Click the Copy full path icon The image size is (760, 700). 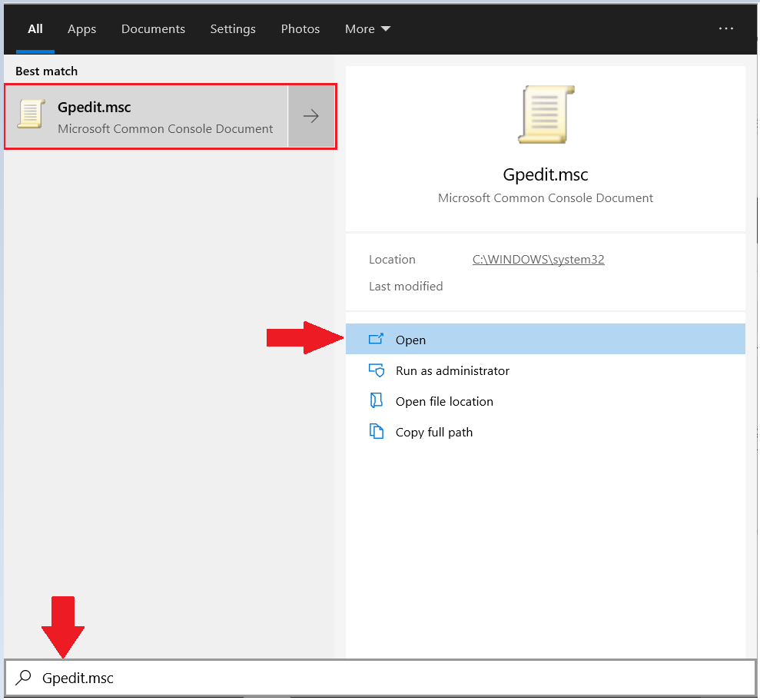click(x=376, y=432)
